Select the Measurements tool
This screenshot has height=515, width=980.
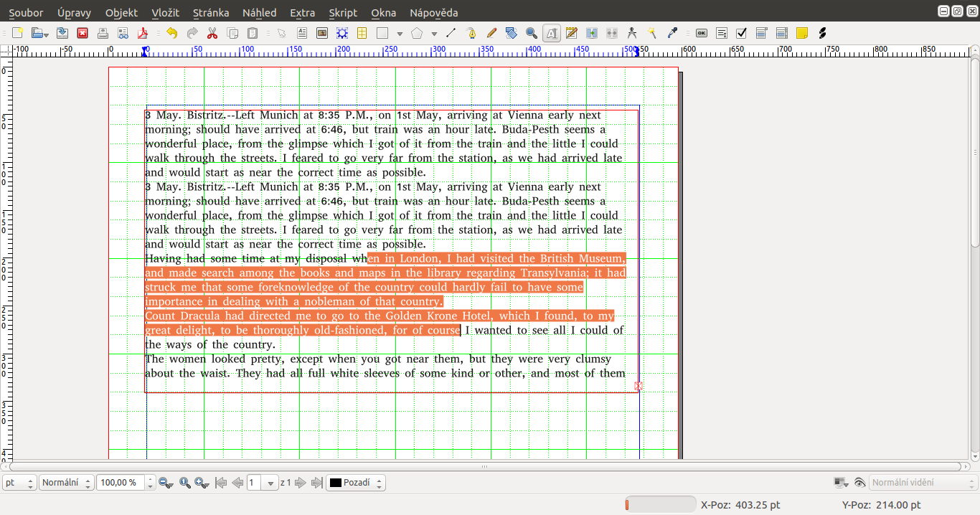coord(631,33)
